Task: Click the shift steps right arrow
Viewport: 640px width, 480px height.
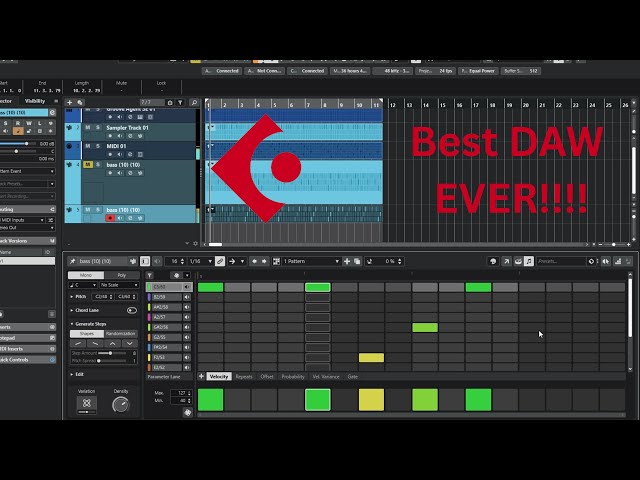Action: (x=264, y=261)
